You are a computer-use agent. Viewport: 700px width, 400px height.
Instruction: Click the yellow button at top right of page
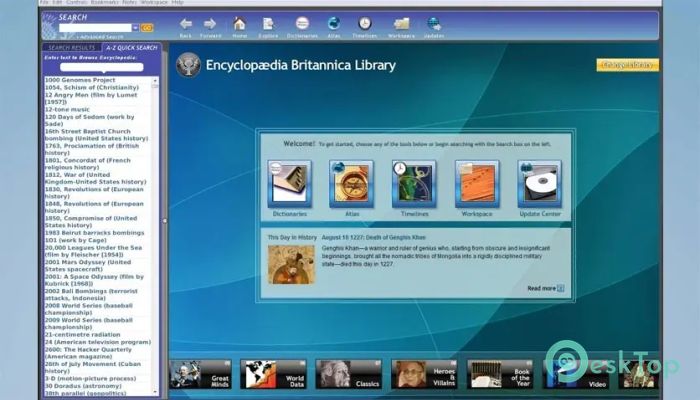(627, 65)
